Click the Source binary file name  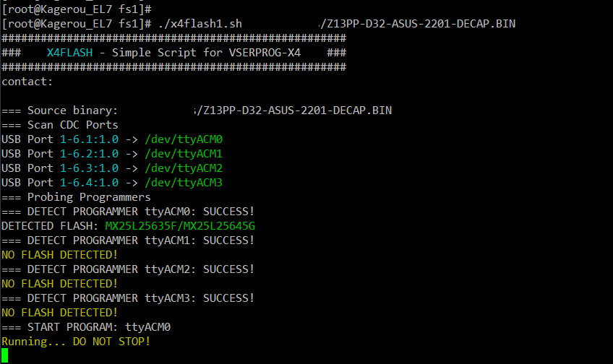(x=293, y=110)
